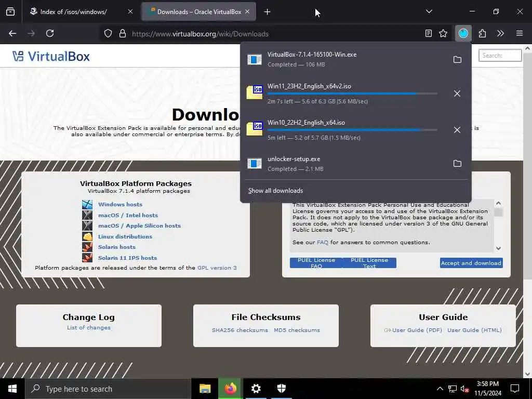532x399 pixels.
Task: Reload the current page
Action: [x=50, y=33]
